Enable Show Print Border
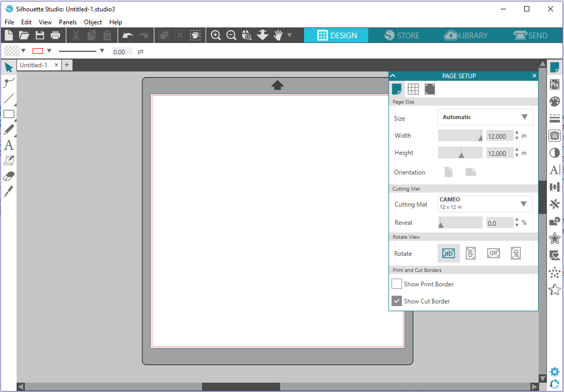The image size is (564, 392). [396, 284]
